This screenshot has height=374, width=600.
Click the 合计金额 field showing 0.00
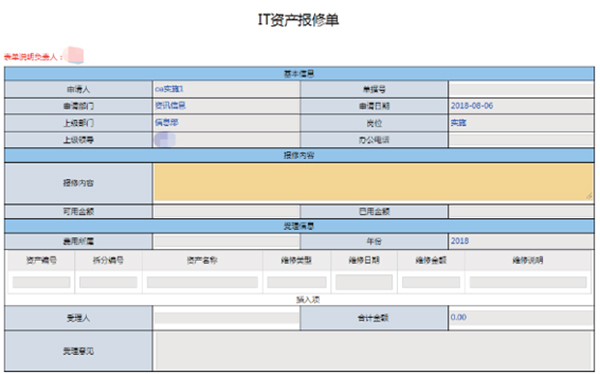pyautogui.click(x=521, y=318)
